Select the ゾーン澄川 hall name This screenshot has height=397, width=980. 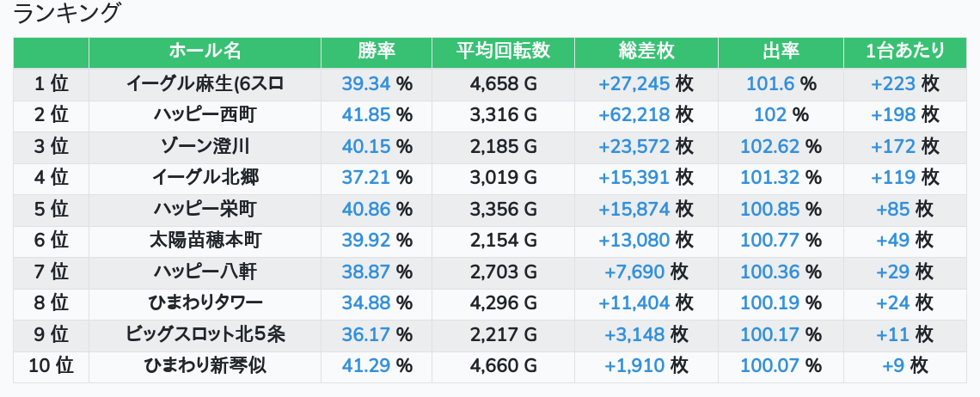click(x=205, y=146)
